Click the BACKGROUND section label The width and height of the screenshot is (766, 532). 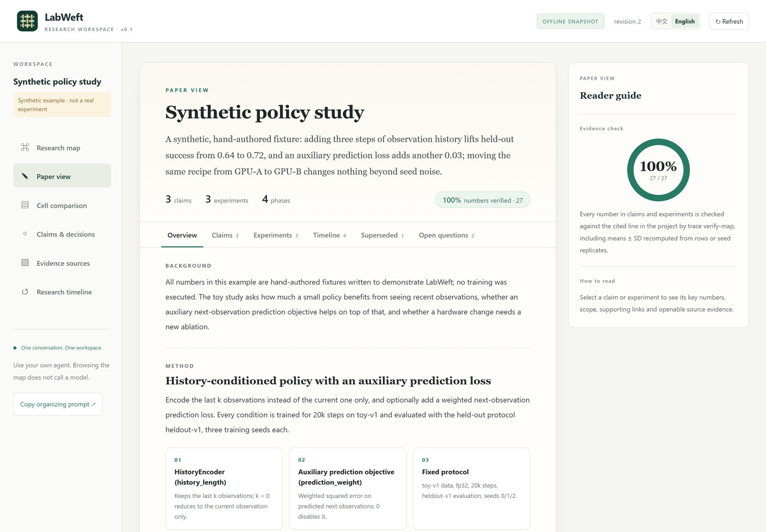[188, 266]
